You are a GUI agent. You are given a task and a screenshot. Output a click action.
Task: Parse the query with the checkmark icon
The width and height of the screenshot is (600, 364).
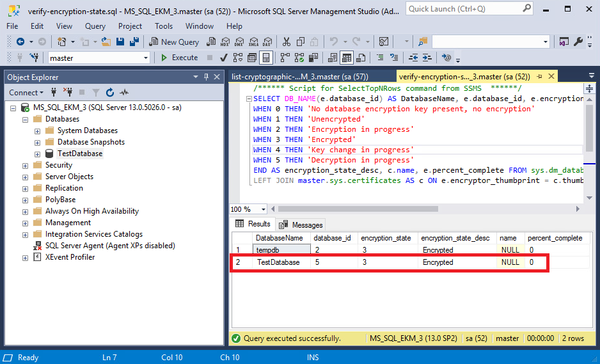coord(224,58)
